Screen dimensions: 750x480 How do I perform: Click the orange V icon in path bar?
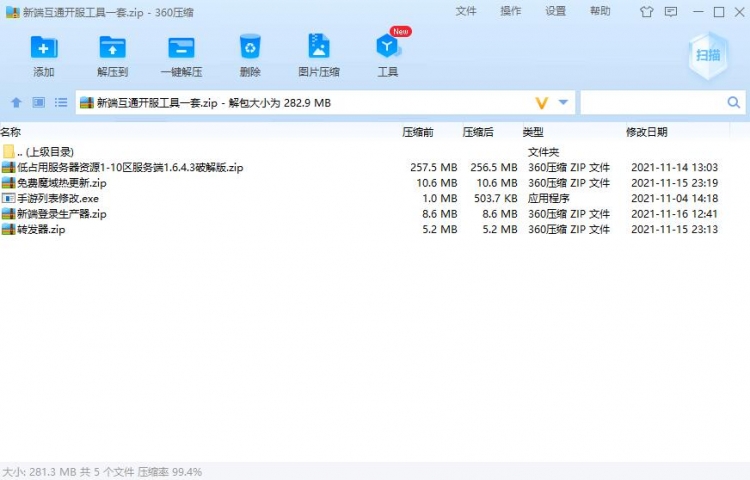[x=541, y=102]
